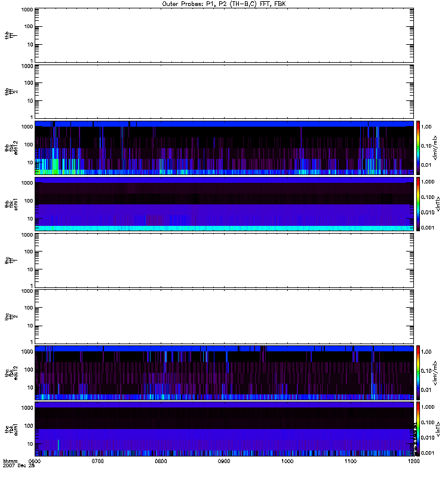448x478 pixels.
Task: Click inside the empty top thb fff 1 panel
Action: click(x=225, y=33)
